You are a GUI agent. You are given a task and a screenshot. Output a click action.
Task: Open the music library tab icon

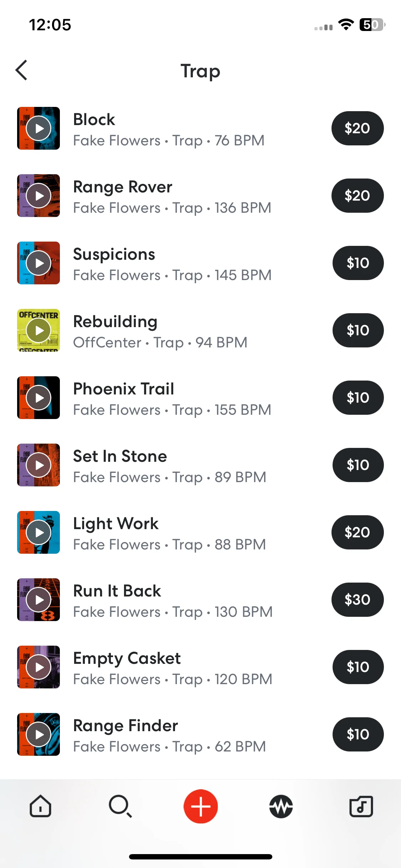click(x=361, y=806)
